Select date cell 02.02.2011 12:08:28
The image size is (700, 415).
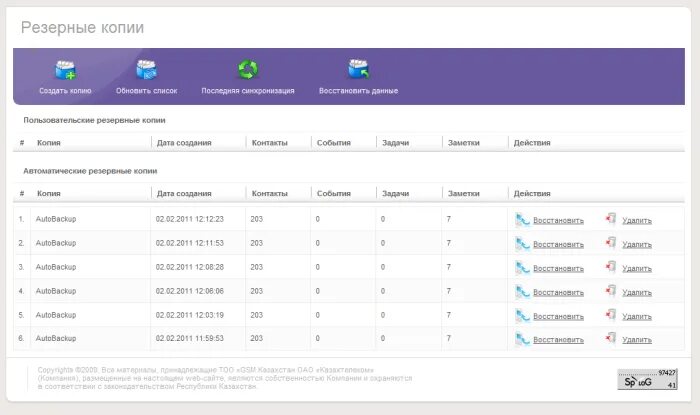(x=190, y=267)
